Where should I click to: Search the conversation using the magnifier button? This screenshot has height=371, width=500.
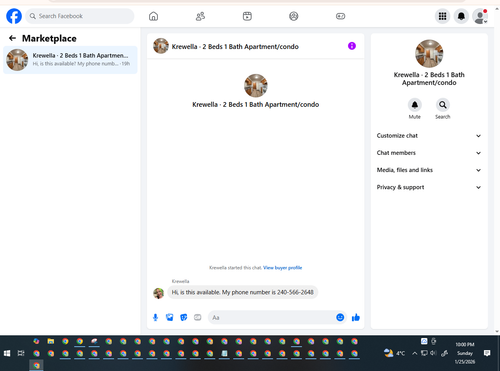coord(443,105)
